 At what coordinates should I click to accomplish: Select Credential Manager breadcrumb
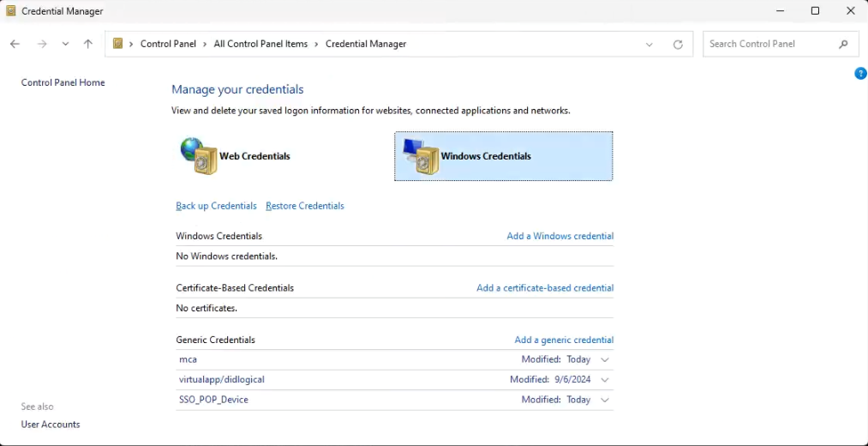click(366, 44)
